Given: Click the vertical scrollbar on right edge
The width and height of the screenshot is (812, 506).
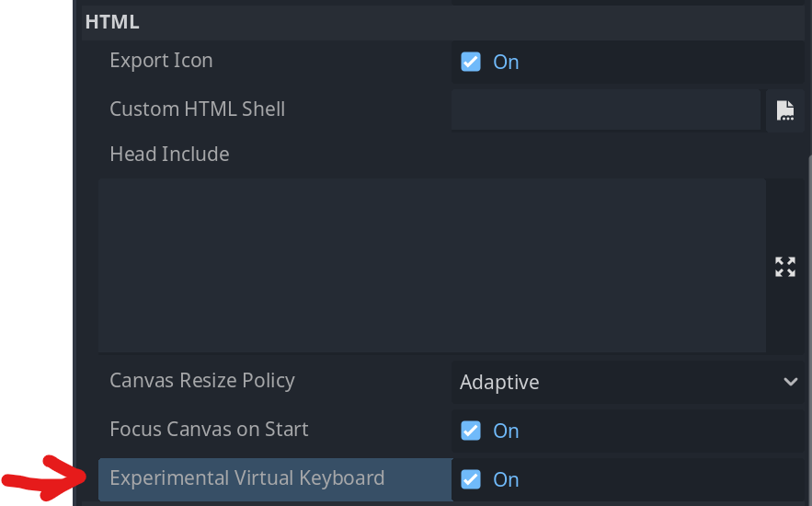Looking at the screenshot, I should click(809, 329).
